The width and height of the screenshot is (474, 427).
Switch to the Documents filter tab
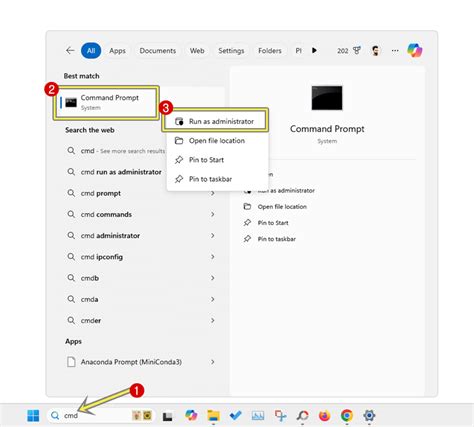point(158,51)
